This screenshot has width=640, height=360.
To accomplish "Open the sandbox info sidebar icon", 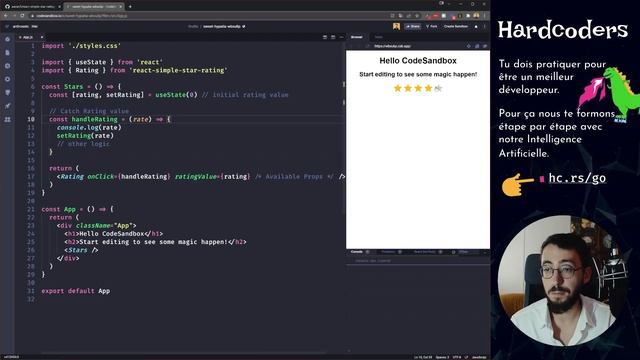I will [7, 39].
